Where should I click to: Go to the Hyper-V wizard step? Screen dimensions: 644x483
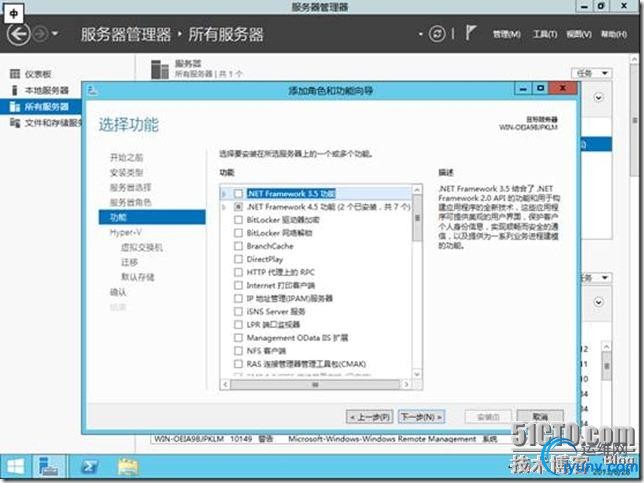126,232
